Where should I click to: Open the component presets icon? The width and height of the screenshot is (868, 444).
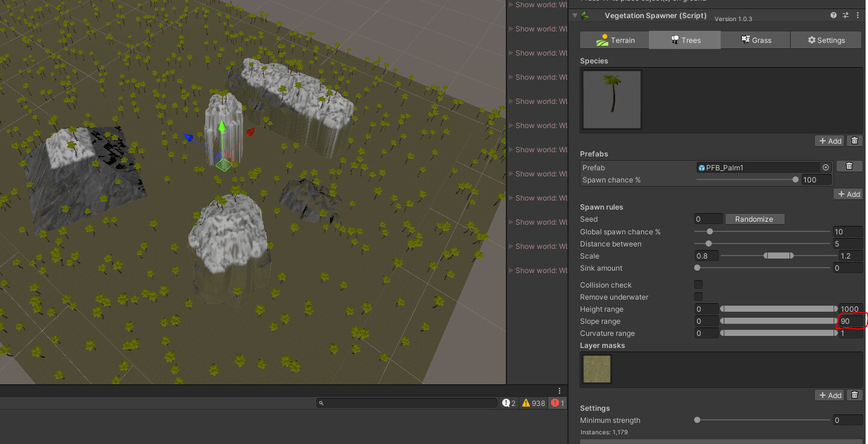point(845,15)
